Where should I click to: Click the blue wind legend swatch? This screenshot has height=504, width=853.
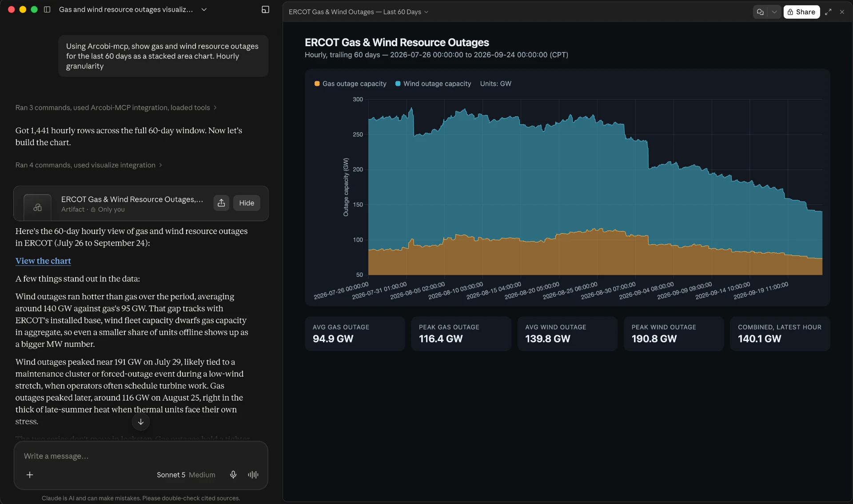click(398, 83)
